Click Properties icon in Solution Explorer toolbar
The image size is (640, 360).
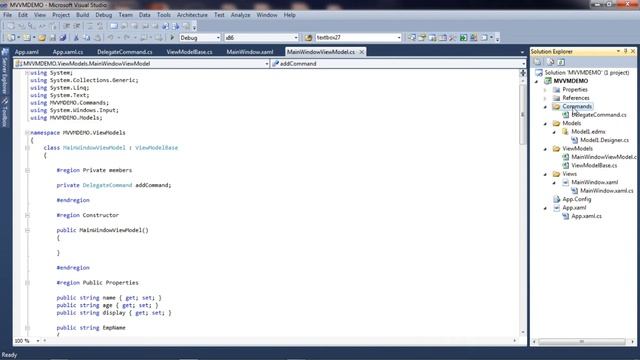click(x=538, y=62)
